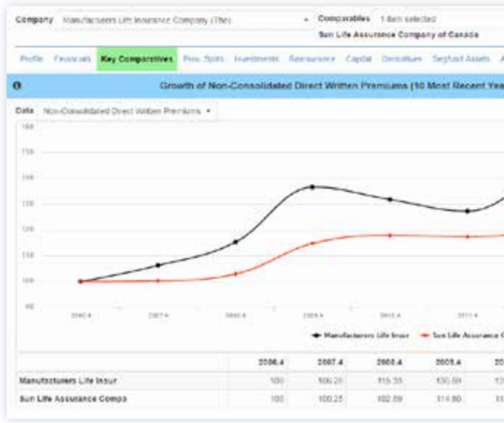Click the 2007.4 table column header

330,362
